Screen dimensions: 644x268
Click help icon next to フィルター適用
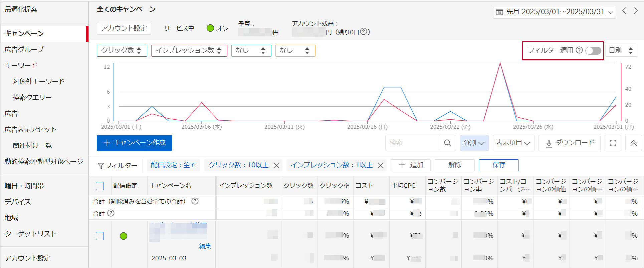[580, 50]
